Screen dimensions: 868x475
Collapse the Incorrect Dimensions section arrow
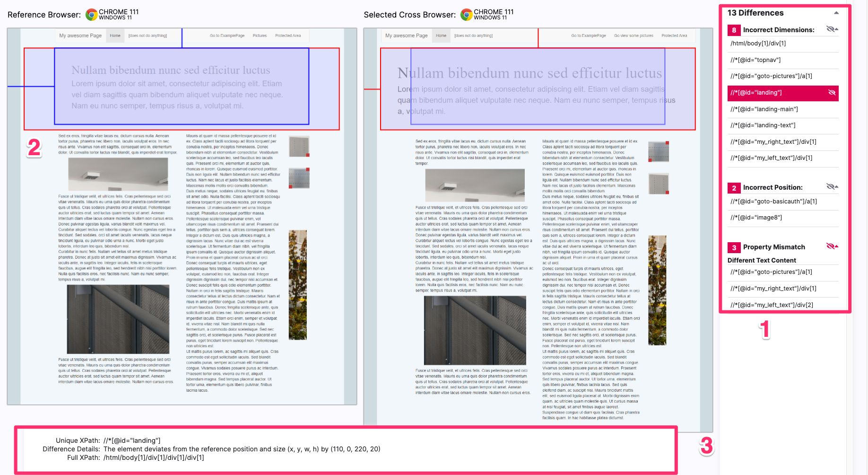(x=837, y=29)
